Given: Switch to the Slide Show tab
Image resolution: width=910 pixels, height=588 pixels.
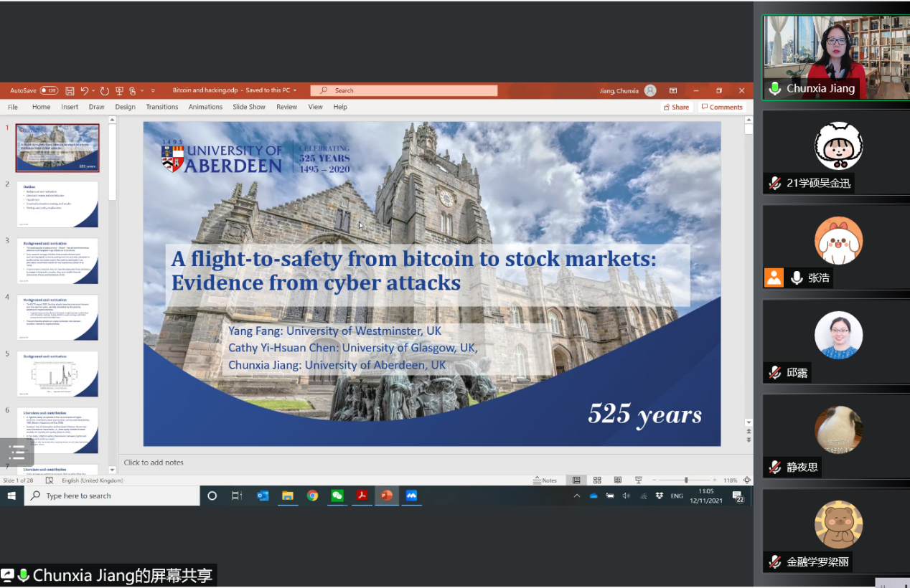Looking at the screenshot, I should [249, 107].
